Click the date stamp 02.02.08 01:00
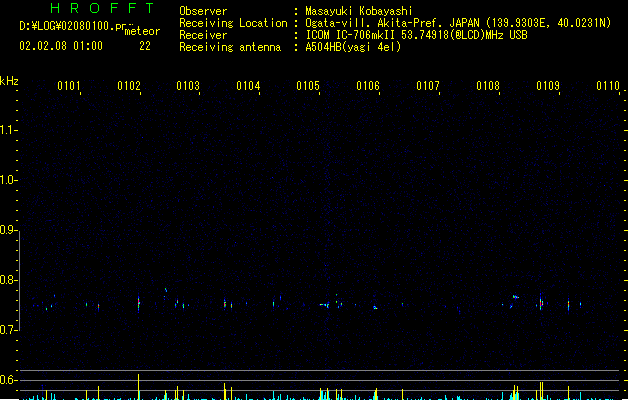This screenshot has height=400, width=629. coord(61,46)
